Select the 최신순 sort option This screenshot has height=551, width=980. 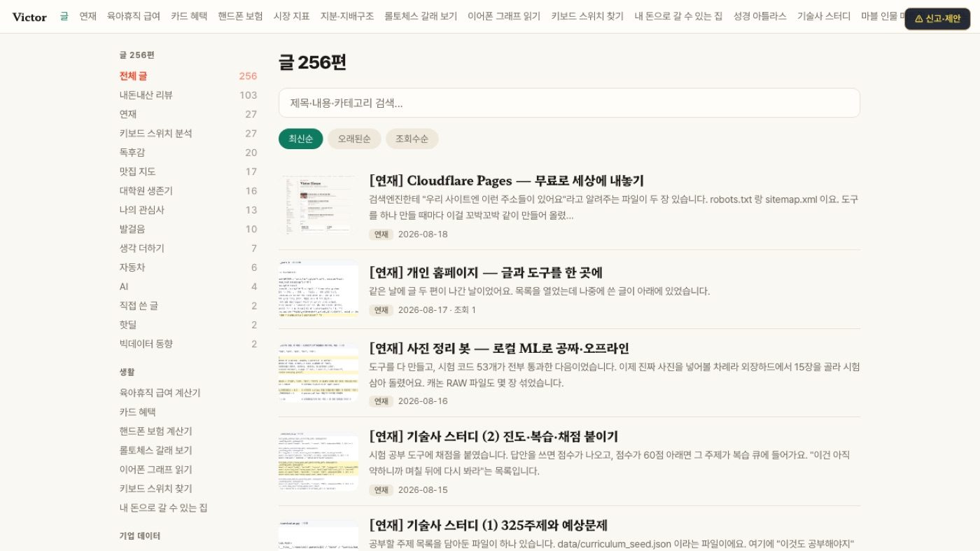coord(301,139)
